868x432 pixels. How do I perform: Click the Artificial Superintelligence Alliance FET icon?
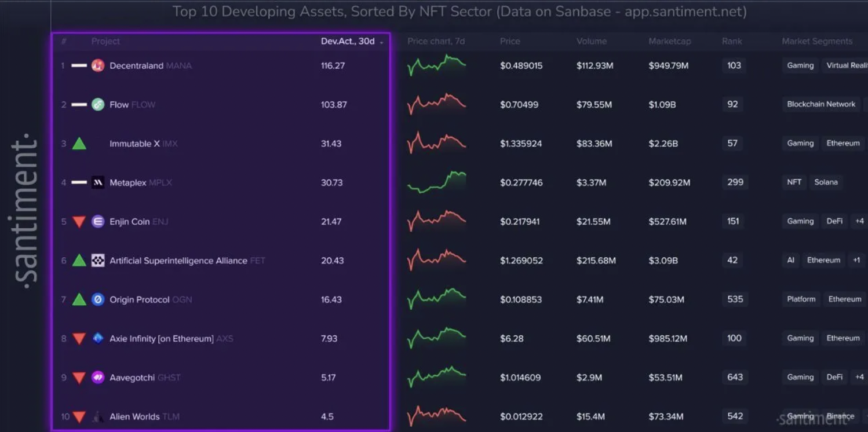coord(98,261)
